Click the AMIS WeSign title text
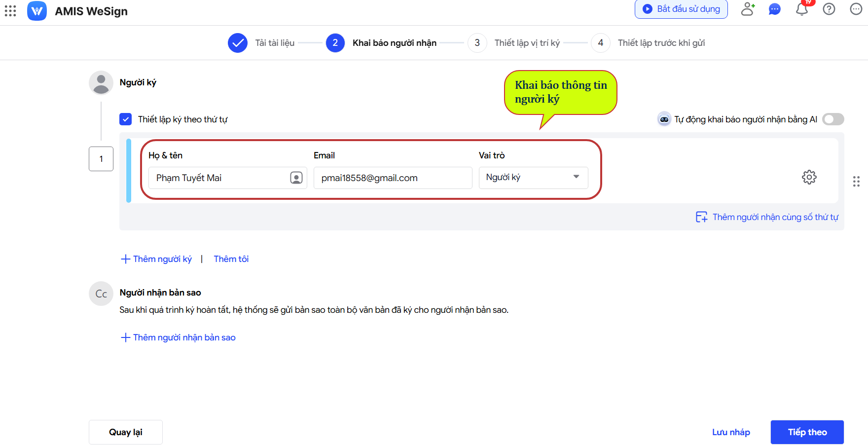This screenshot has height=447, width=868. [x=91, y=11]
